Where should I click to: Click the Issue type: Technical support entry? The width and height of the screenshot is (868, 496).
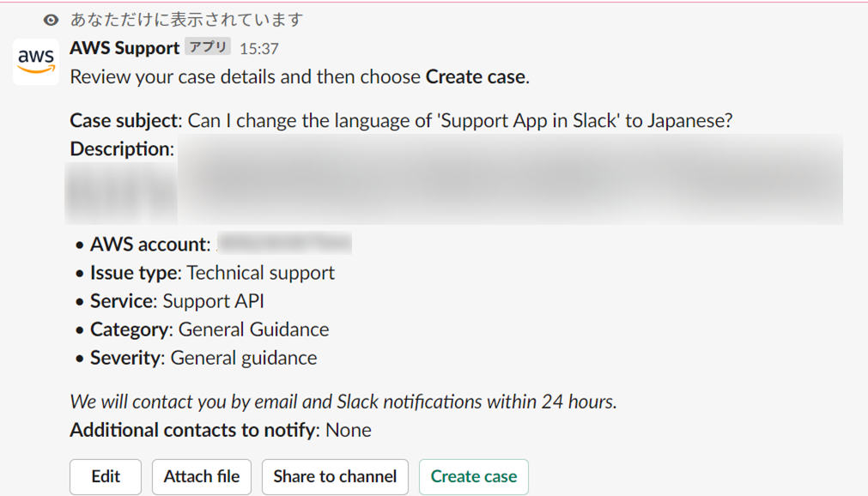(213, 273)
